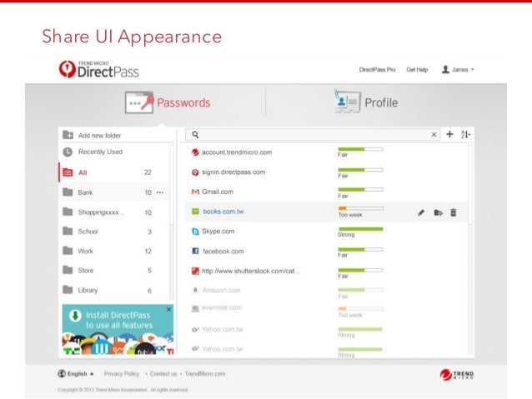Viewport: 532px width, 399px height.
Task: Open the Bank folder
Action: (x=114, y=192)
